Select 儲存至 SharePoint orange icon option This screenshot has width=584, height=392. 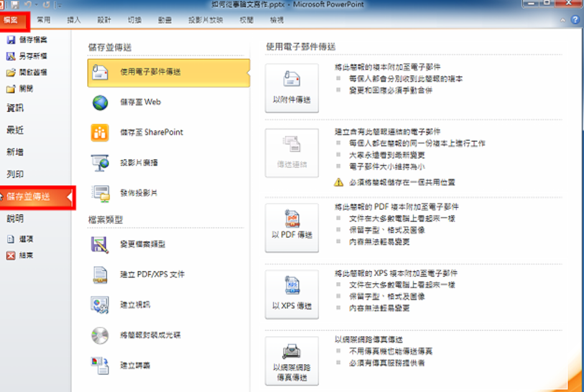click(x=169, y=132)
